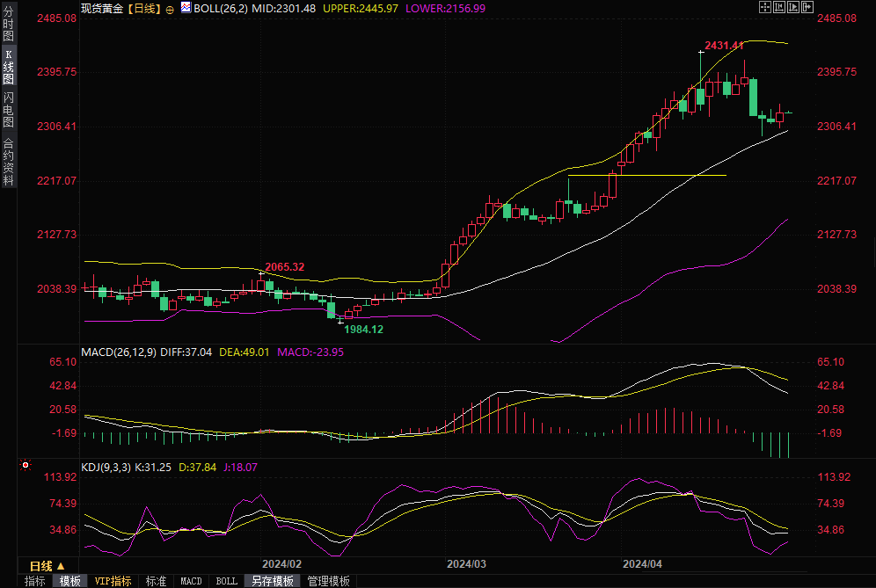Open 管理模板 template manager
The width and height of the screenshot is (876, 588).
328,581
